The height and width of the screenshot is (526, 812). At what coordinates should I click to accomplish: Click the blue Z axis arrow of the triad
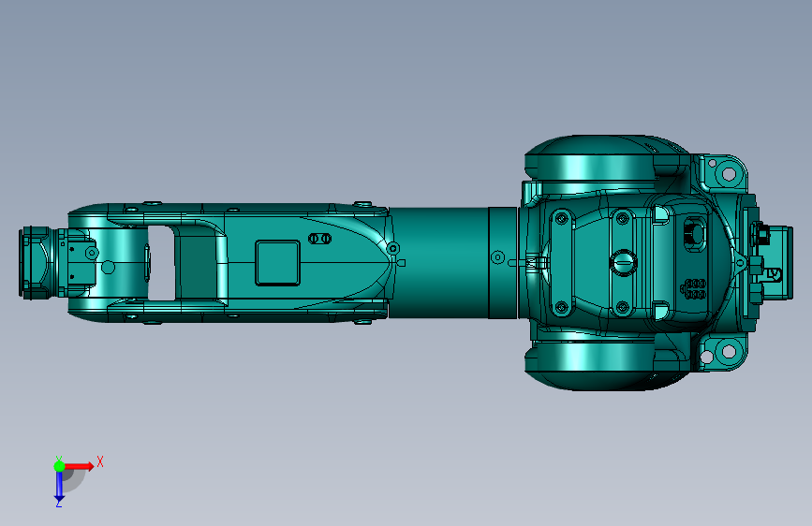click(59, 487)
